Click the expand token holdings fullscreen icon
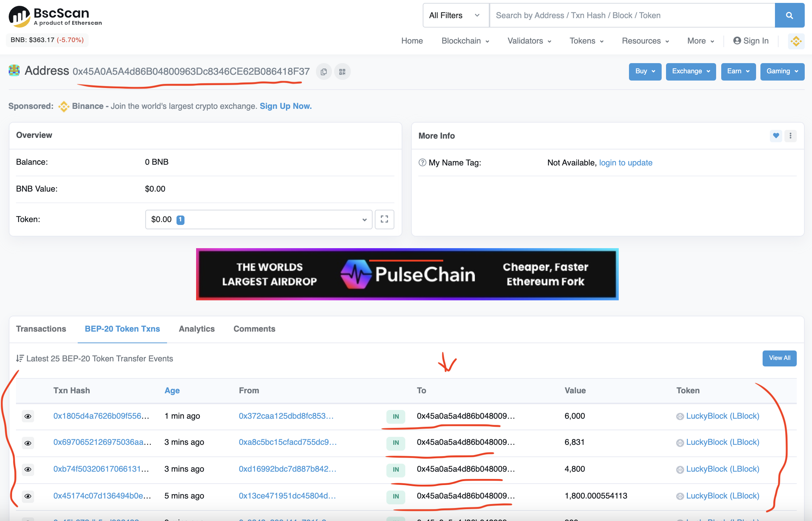The width and height of the screenshot is (812, 521). click(385, 219)
